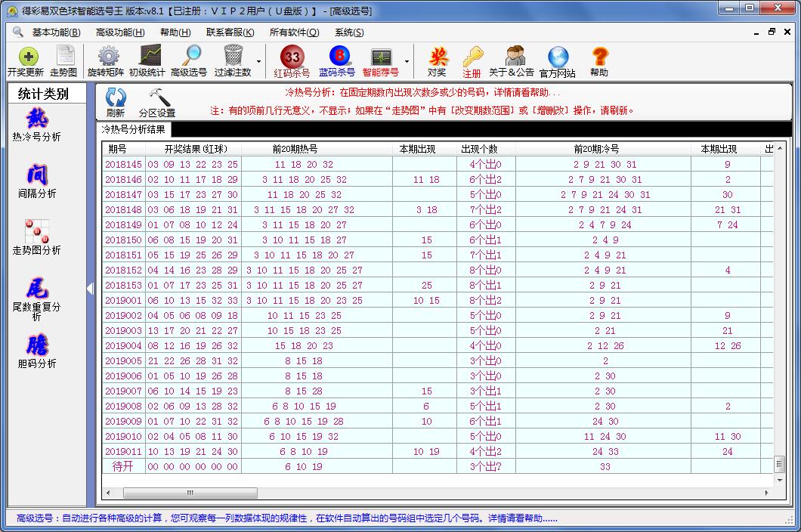This screenshot has width=801, height=532.
Task: Collapse the left sidebar with the arrow handle
Action: click(x=89, y=288)
